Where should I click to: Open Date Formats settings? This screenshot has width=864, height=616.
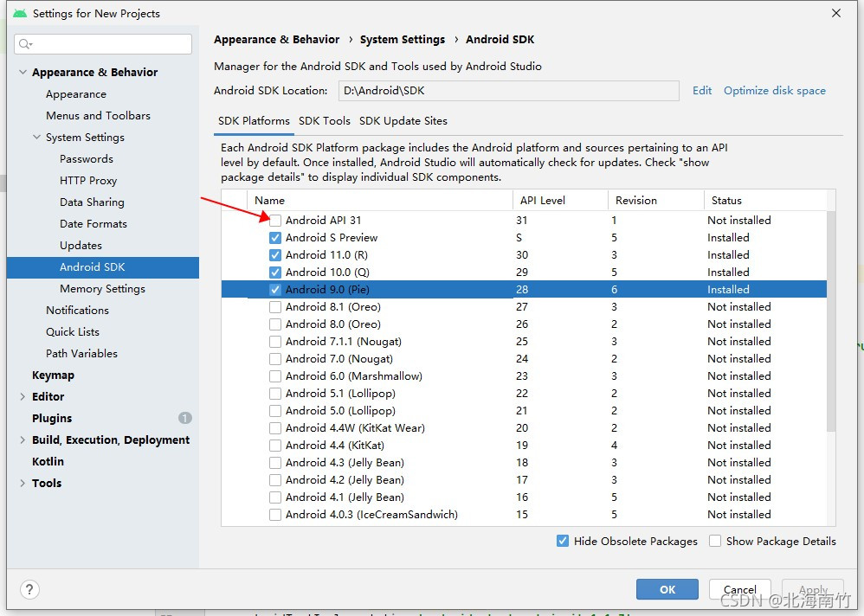[93, 224]
